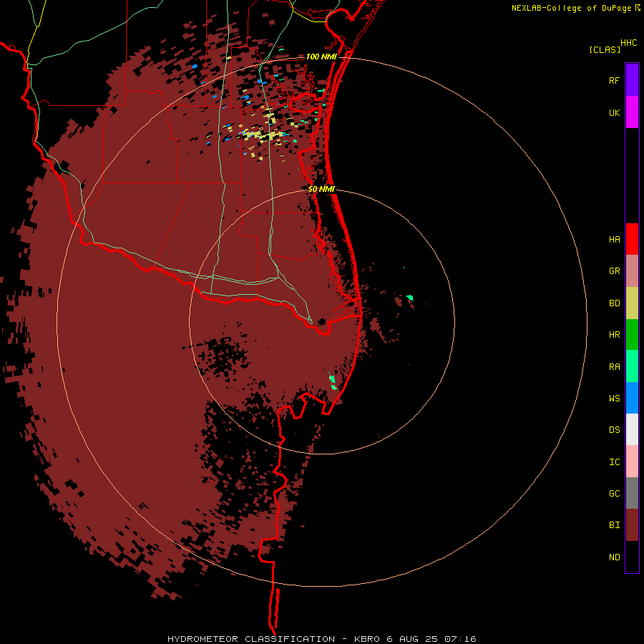Click the 100 NMI range ring label
This screenshot has width=644, height=644.
(x=321, y=57)
